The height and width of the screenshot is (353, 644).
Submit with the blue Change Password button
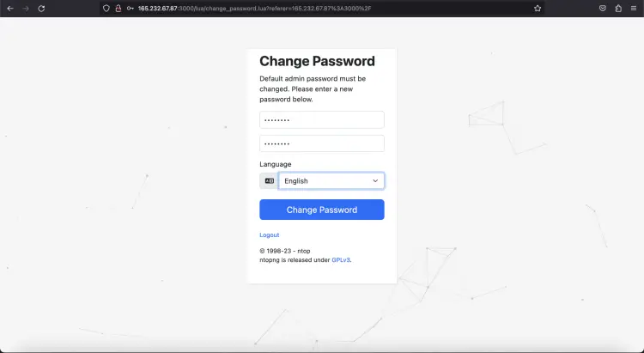tap(322, 210)
